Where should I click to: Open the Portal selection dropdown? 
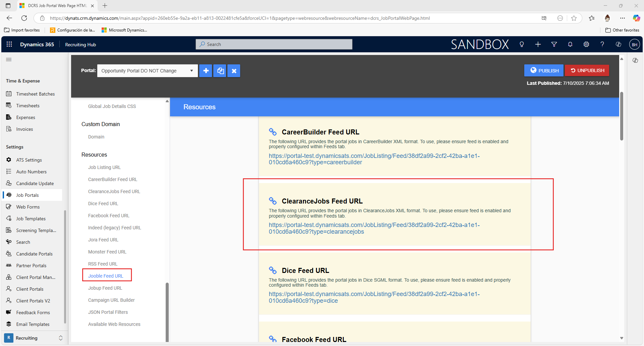(147, 71)
